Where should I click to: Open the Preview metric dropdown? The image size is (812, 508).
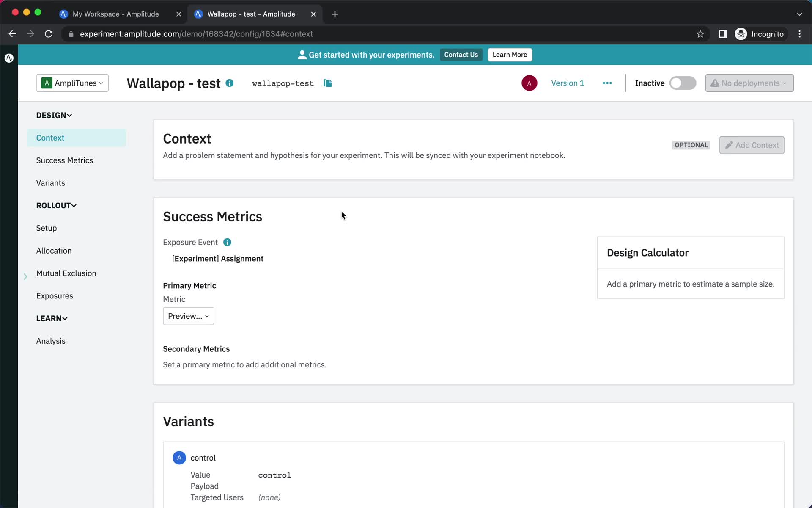point(188,316)
